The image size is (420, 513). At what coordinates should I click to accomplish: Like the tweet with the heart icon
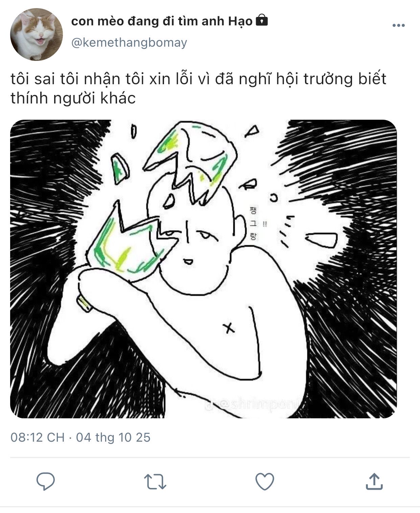(x=264, y=481)
